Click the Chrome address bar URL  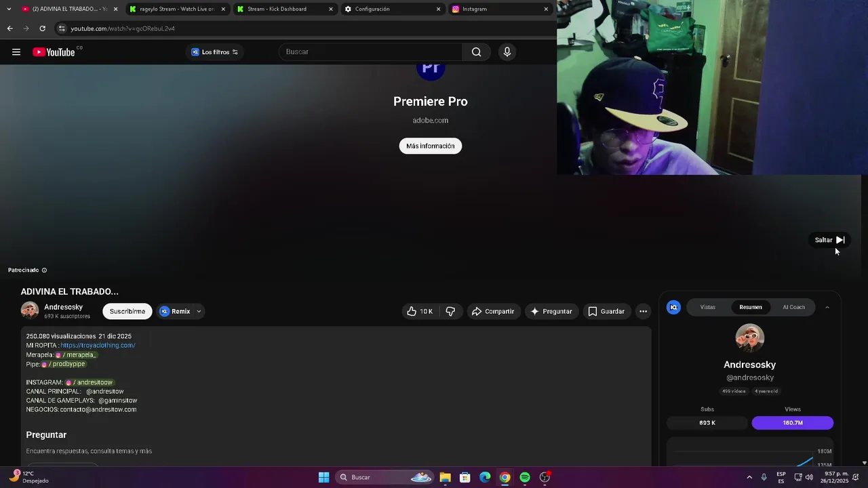(123, 28)
